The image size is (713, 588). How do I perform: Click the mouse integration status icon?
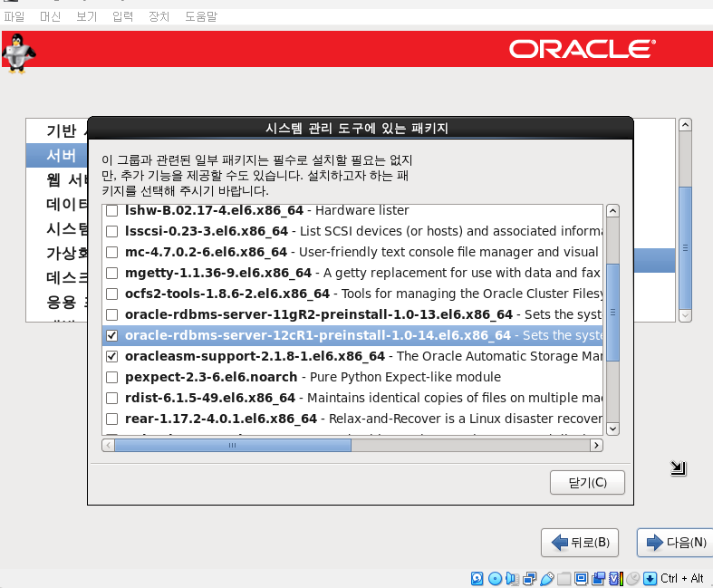coord(633,578)
